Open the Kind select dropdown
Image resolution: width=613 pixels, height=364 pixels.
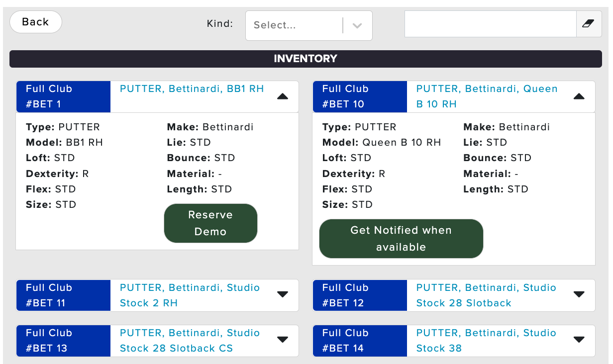[308, 25]
